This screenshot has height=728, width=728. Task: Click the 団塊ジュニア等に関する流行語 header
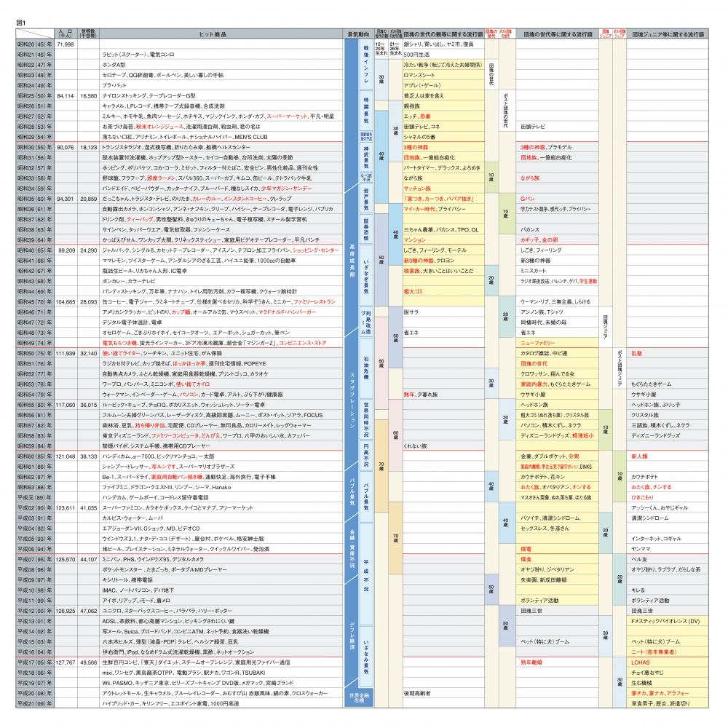[665, 34]
